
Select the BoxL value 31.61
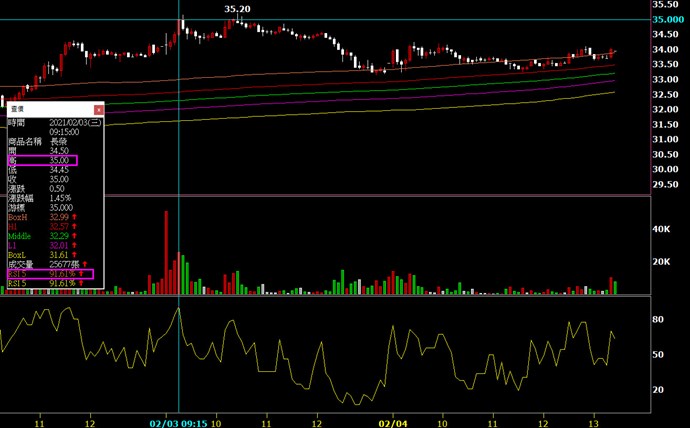59,255
